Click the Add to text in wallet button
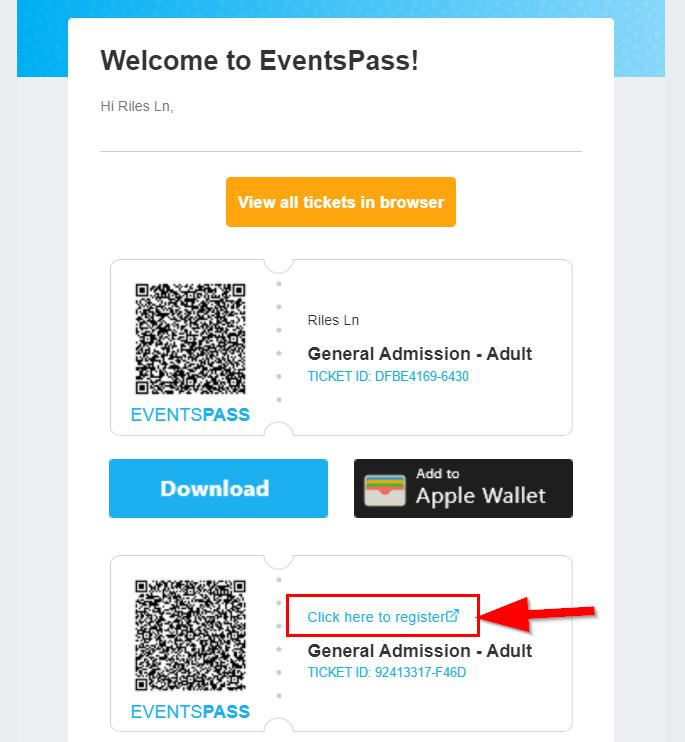 point(438,474)
